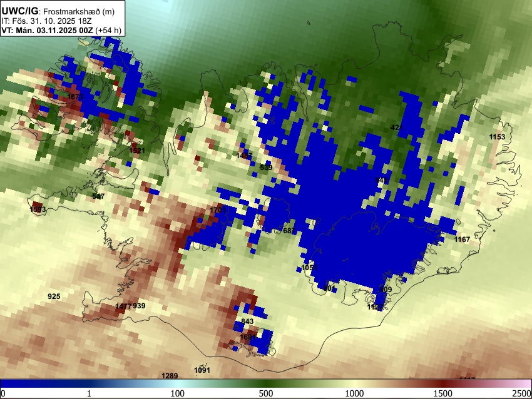Click the 1701 map label
Viewport: 532px width, 399px height.
[218, 210]
